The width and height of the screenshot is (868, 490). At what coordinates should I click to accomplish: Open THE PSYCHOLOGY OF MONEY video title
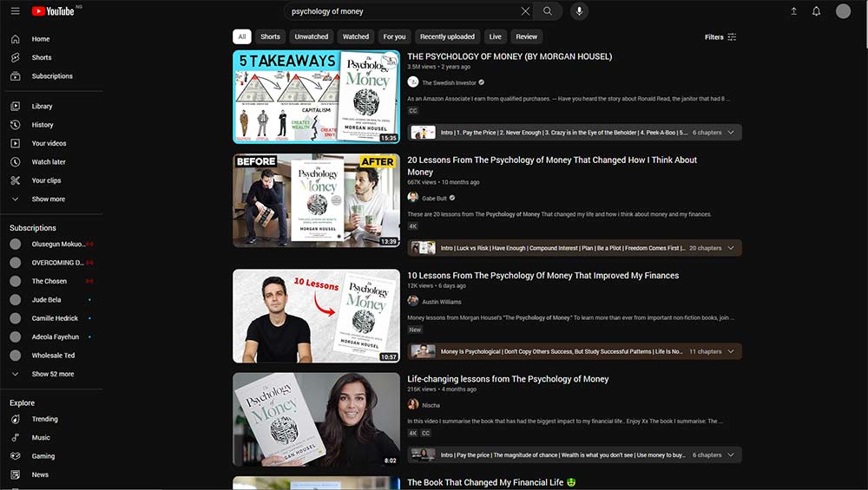(x=510, y=56)
